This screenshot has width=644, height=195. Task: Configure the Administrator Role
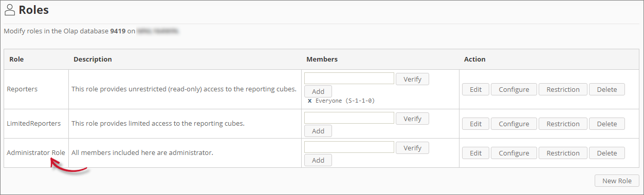point(514,153)
